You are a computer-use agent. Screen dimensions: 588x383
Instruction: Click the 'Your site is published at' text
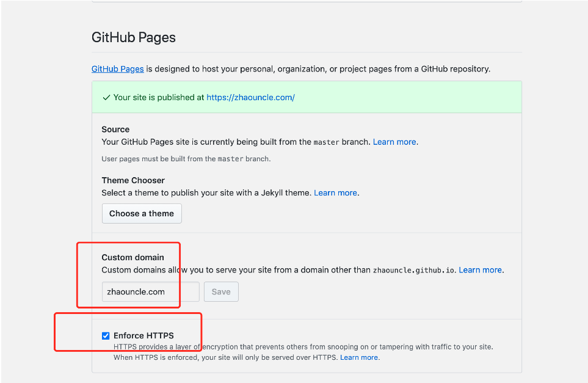click(x=159, y=97)
